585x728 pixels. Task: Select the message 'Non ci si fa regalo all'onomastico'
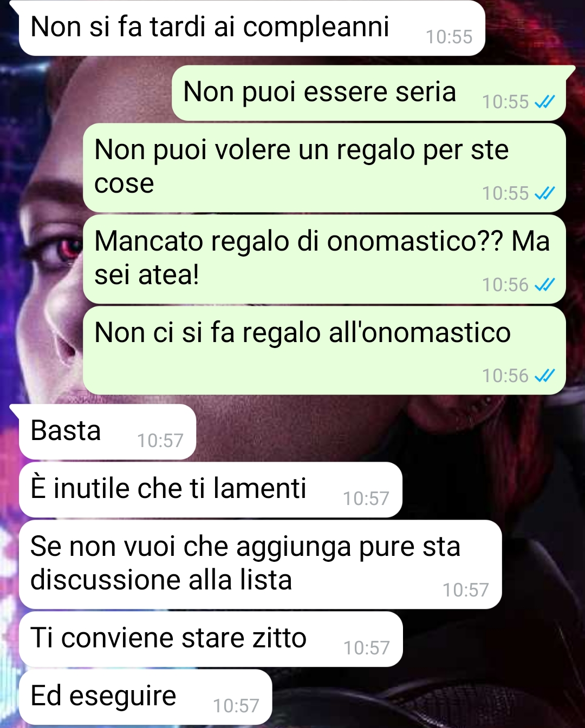pyautogui.click(x=324, y=350)
